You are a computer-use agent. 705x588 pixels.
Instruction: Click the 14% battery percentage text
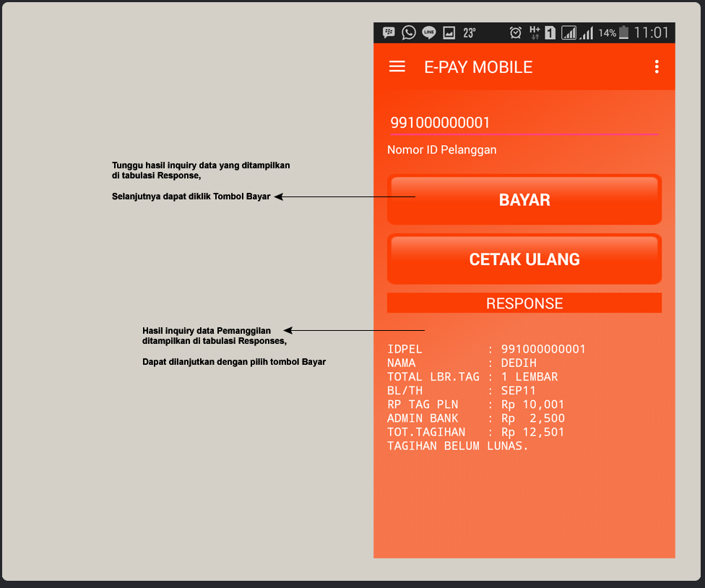tap(607, 33)
